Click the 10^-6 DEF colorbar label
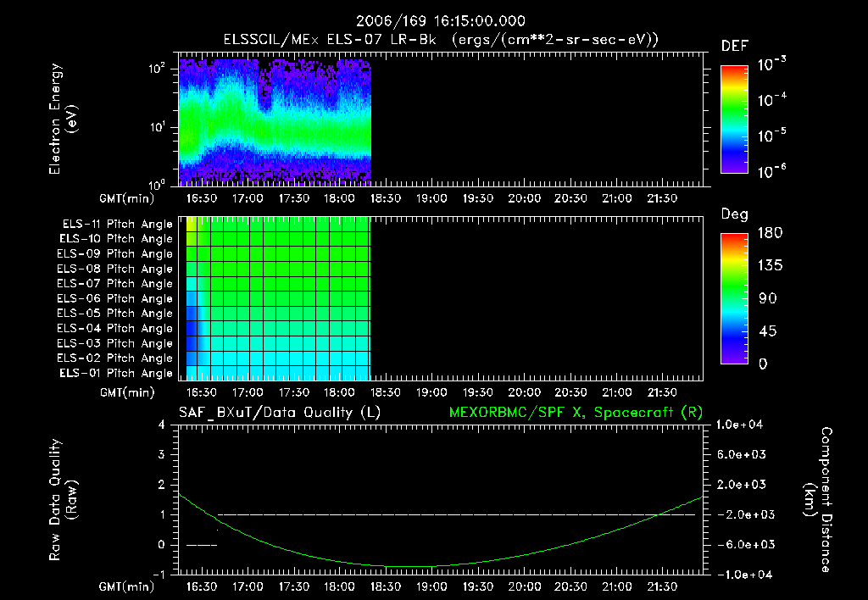 pyautogui.click(x=771, y=170)
